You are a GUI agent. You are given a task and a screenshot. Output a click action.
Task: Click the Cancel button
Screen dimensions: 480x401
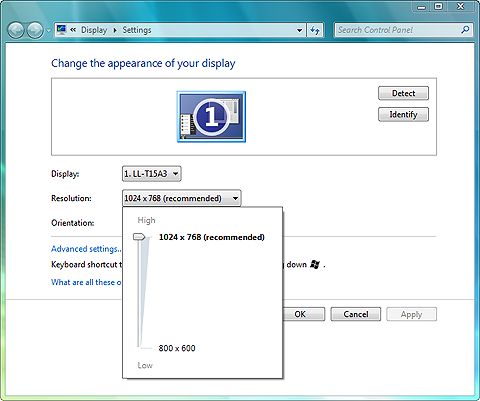coord(356,314)
